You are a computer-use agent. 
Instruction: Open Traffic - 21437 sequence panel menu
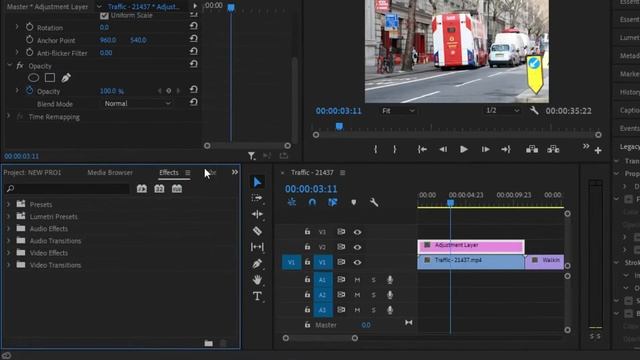pos(342,173)
